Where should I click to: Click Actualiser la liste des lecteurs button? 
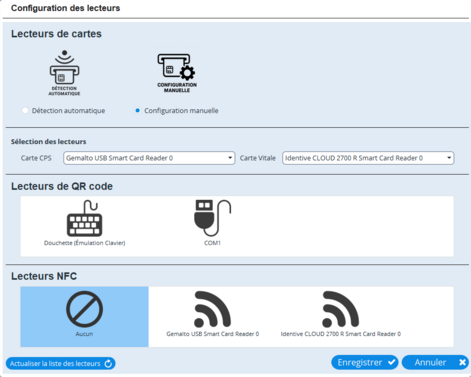tap(61, 363)
